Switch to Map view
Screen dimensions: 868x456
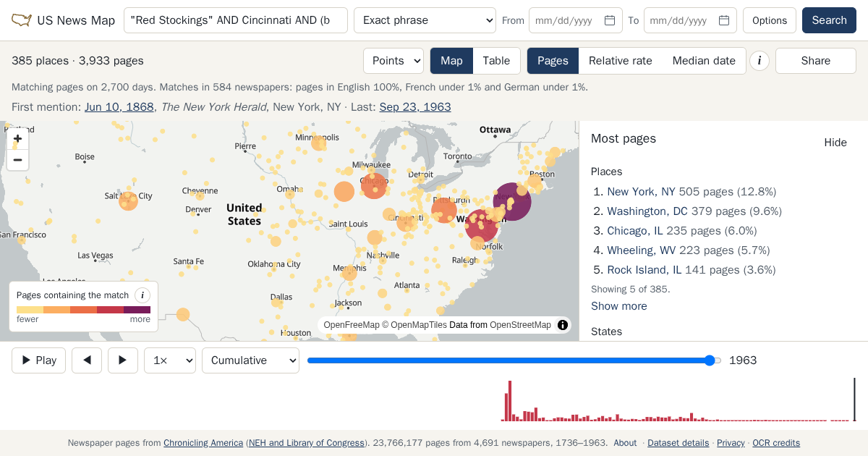click(x=451, y=61)
